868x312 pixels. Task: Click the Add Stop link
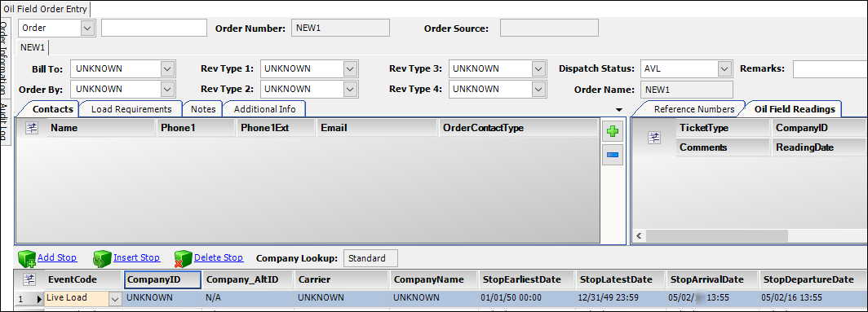57,257
